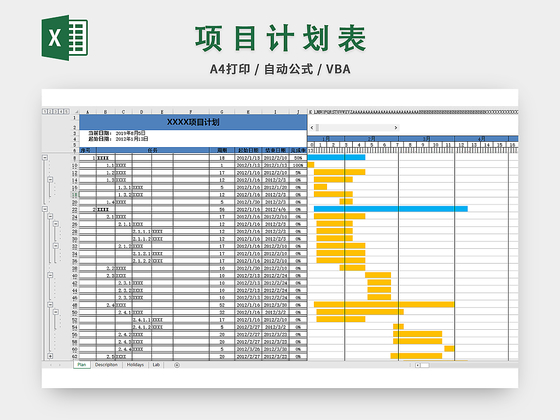The height and width of the screenshot is (420, 560).
Task: Click outline level 2 button
Action: coord(50,112)
